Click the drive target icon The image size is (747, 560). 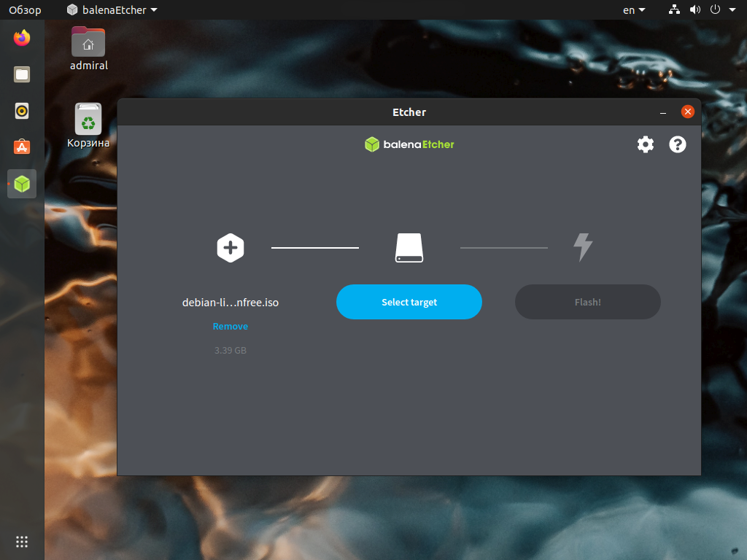tap(409, 248)
